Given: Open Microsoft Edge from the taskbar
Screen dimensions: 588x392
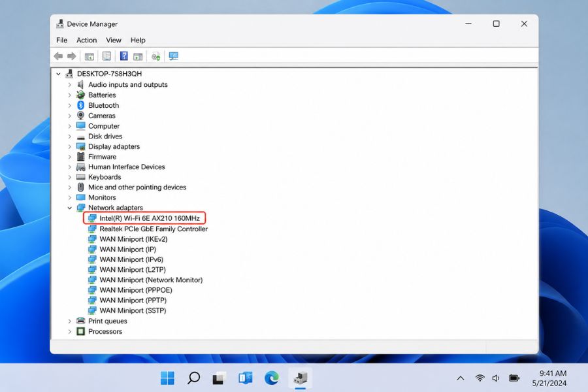Looking at the screenshot, I should pyautogui.click(x=272, y=378).
